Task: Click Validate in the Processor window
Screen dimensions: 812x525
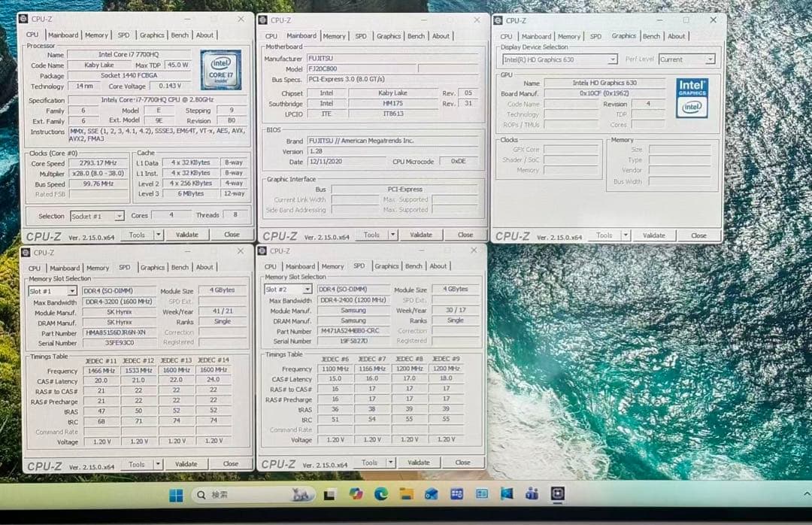Action: pyautogui.click(x=187, y=235)
